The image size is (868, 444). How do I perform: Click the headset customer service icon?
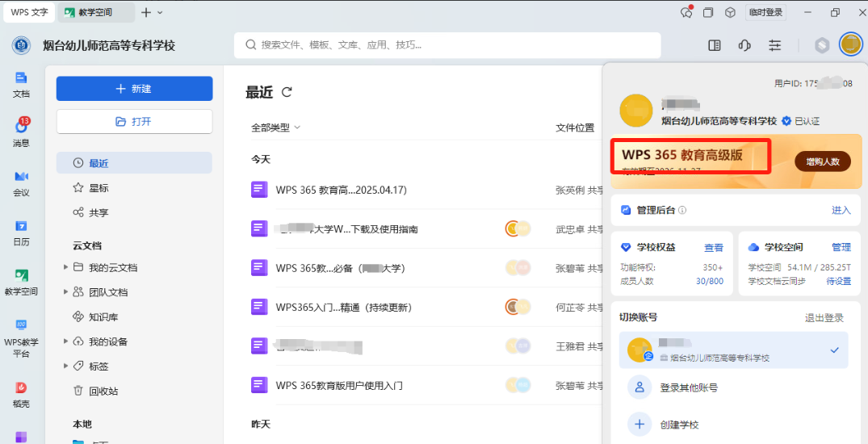[x=744, y=45]
